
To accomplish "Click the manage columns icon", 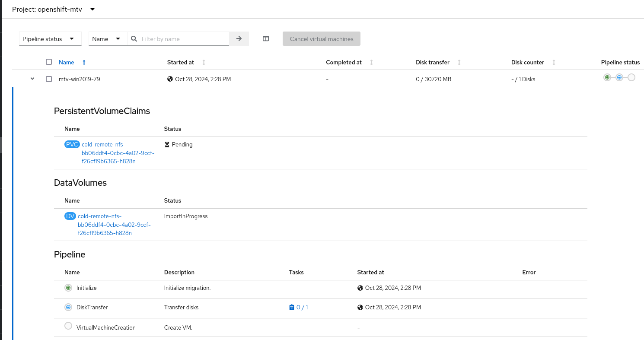I will (x=266, y=39).
